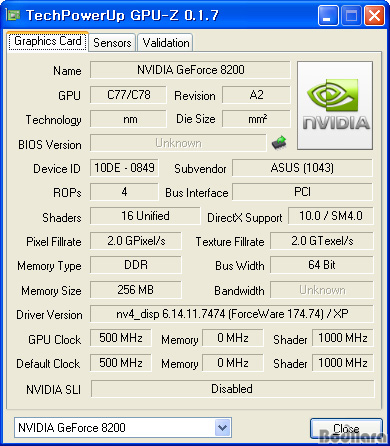Screen dimensions: 390x446
Task: Open the Validation tab
Action: point(166,43)
